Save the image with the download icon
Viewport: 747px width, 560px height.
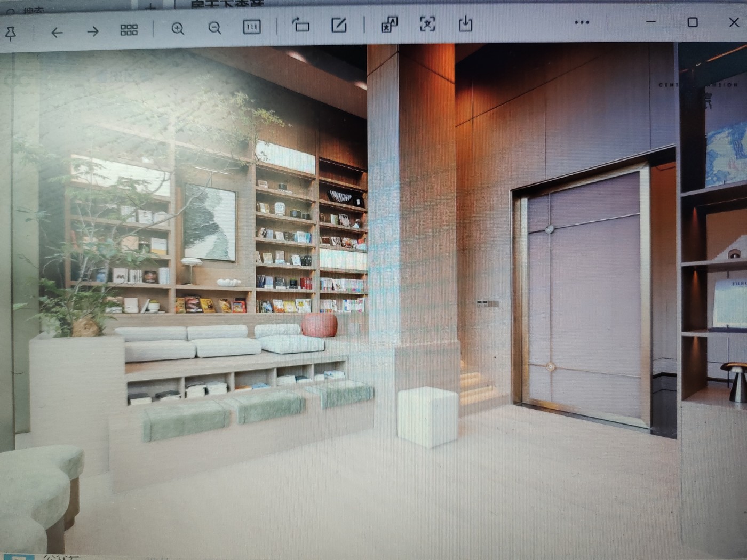(465, 23)
